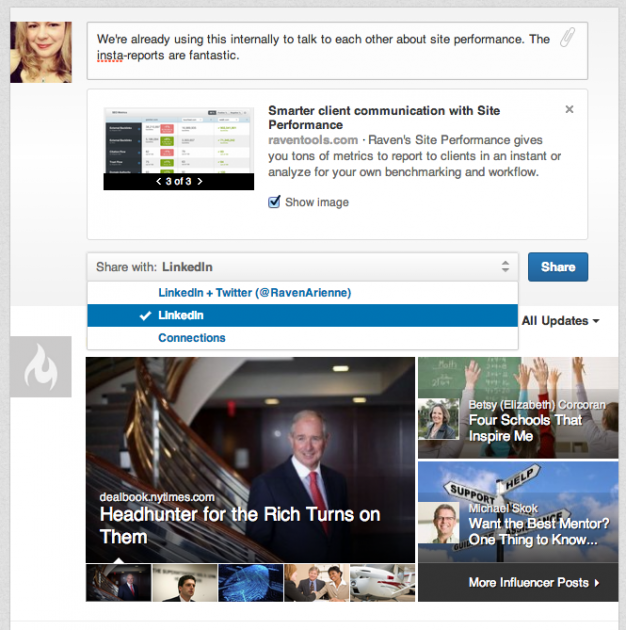The image size is (626, 630).
Task: Remove link preview with X icon
Action: [x=569, y=109]
